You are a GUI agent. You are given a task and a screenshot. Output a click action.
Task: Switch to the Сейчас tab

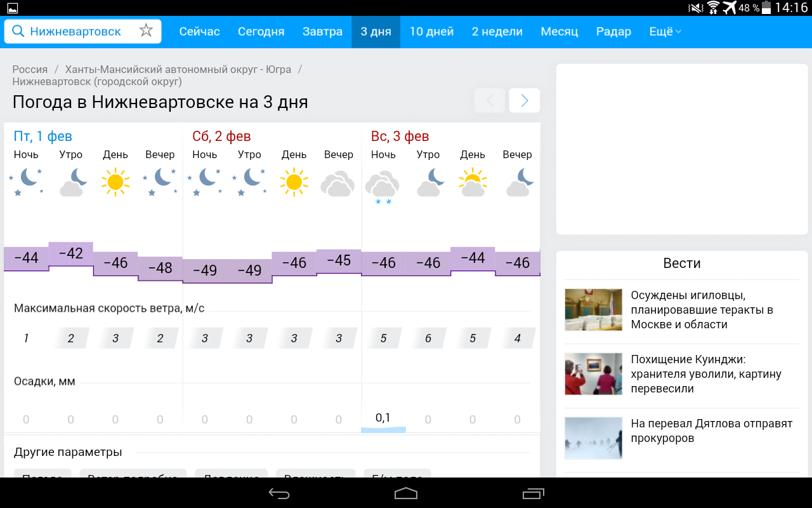(200, 32)
